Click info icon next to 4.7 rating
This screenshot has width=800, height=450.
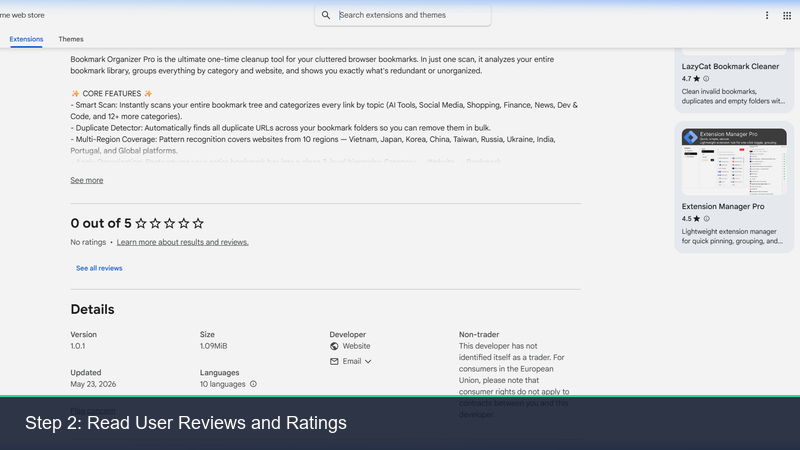pyautogui.click(x=706, y=79)
